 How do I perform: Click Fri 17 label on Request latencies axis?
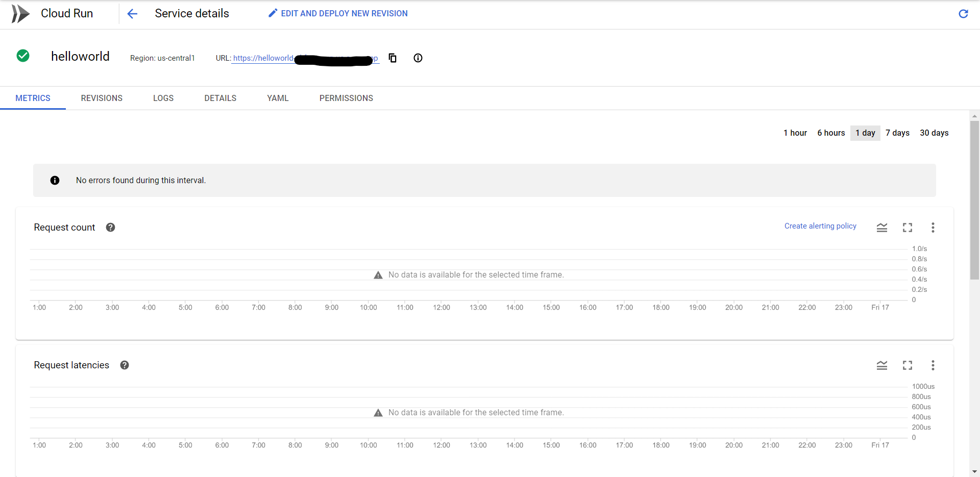click(880, 445)
